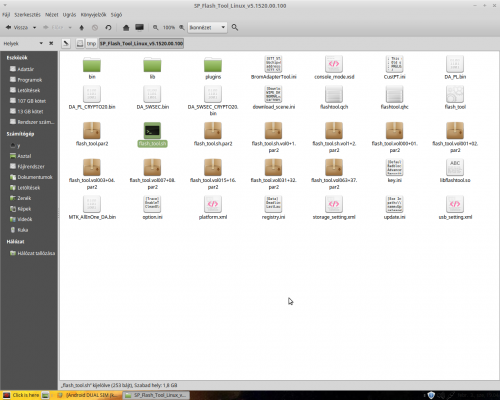The image size is (500, 400).
Task: Open Adattár in the sidebar
Action: coord(22,69)
